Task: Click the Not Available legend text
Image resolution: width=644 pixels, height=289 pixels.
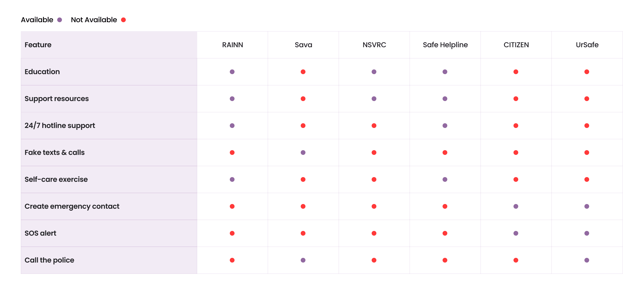Action: [x=94, y=20]
